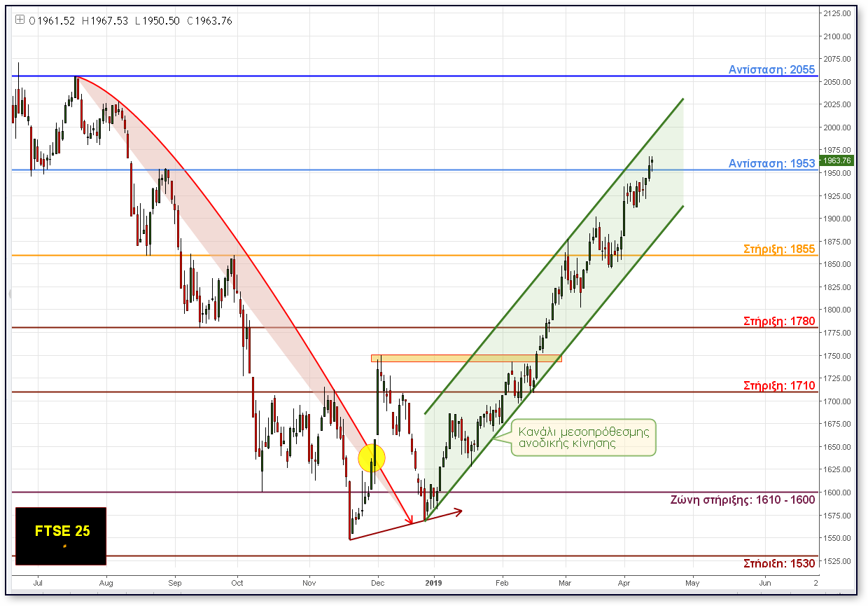868x606 pixels.
Task: Click the 2125.00 price axis label
Action: 837,13
